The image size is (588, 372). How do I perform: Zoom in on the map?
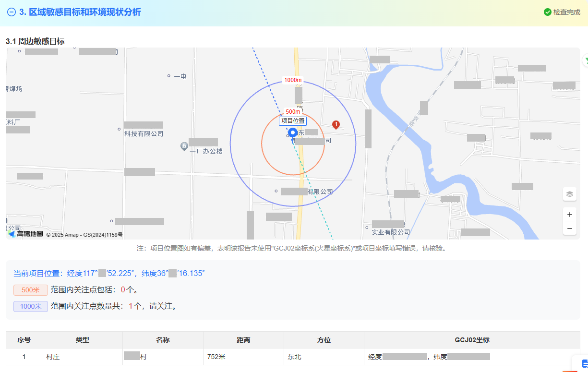click(569, 215)
